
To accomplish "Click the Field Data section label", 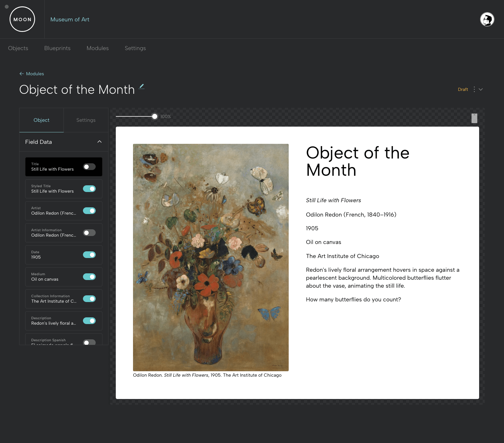I will [x=39, y=142].
